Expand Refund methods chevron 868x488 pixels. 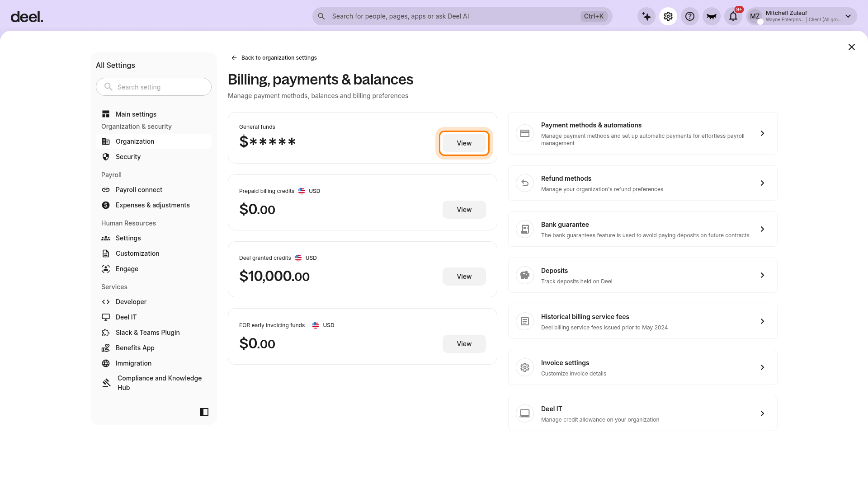tap(762, 183)
